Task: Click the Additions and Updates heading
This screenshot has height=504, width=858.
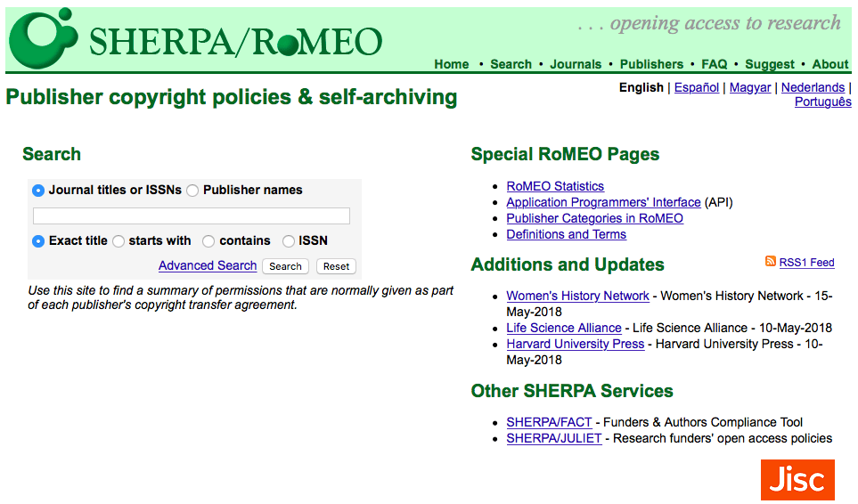Action: (x=567, y=264)
